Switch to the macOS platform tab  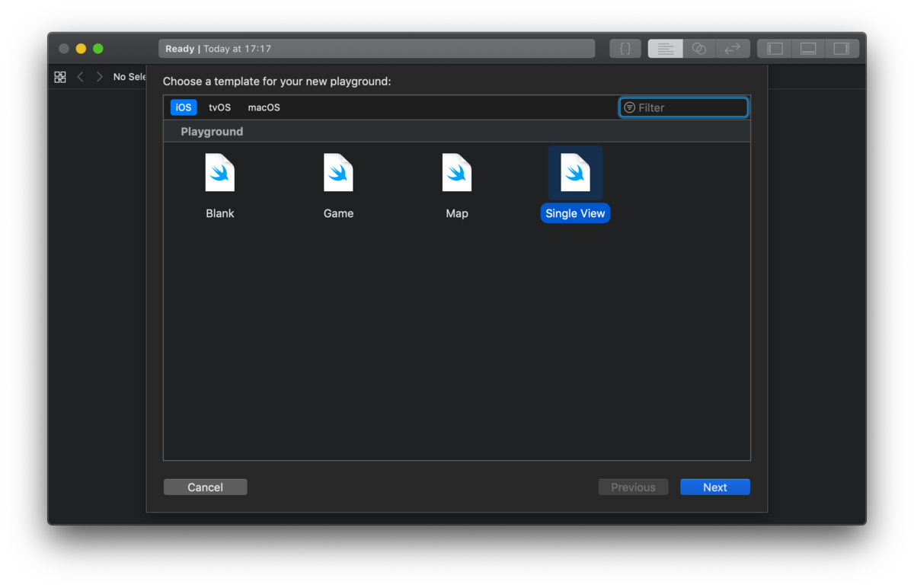pyautogui.click(x=264, y=107)
